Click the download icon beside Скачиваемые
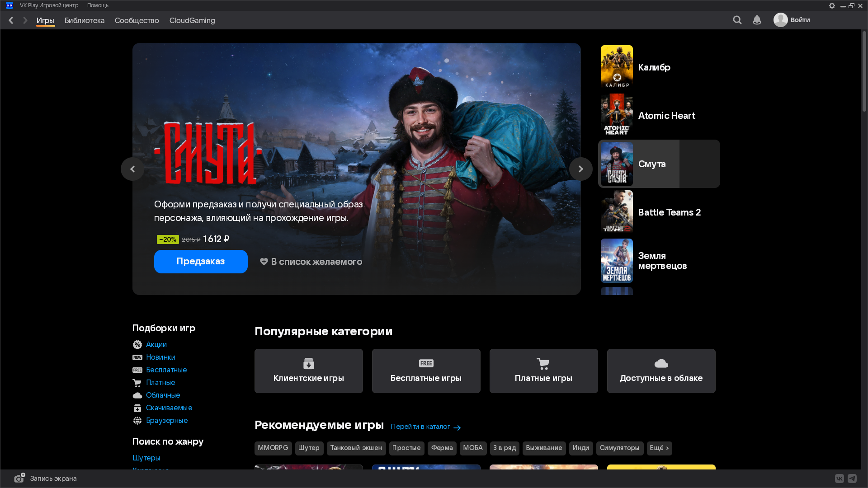This screenshot has height=488, width=868. tap(137, 408)
